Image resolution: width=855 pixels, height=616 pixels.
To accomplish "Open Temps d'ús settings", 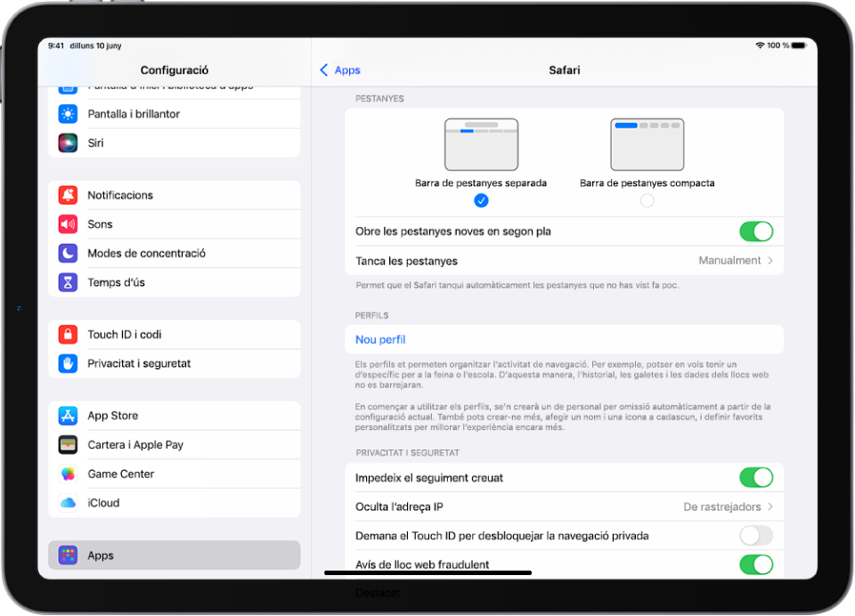I will [175, 282].
